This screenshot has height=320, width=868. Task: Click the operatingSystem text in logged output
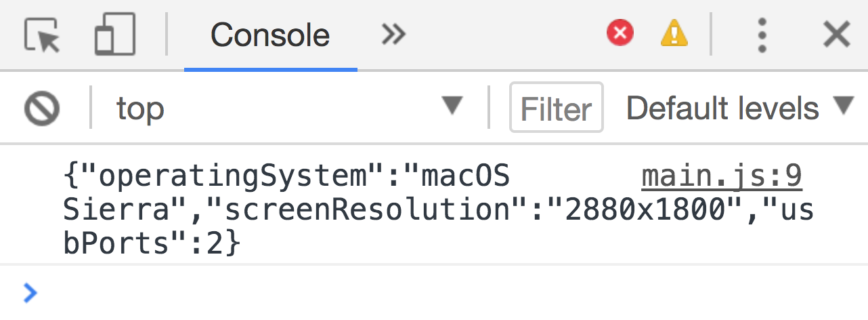coord(232,178)
